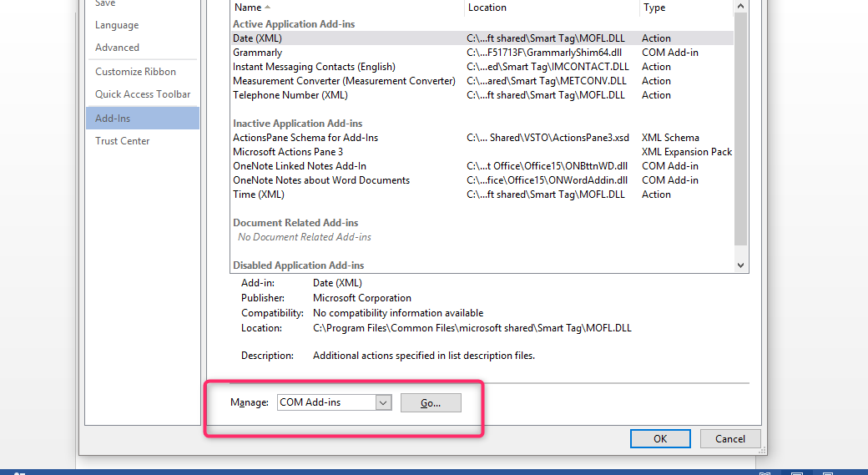Select the Add-Ins category
868x475 pixels.
[x=142, y=118]
